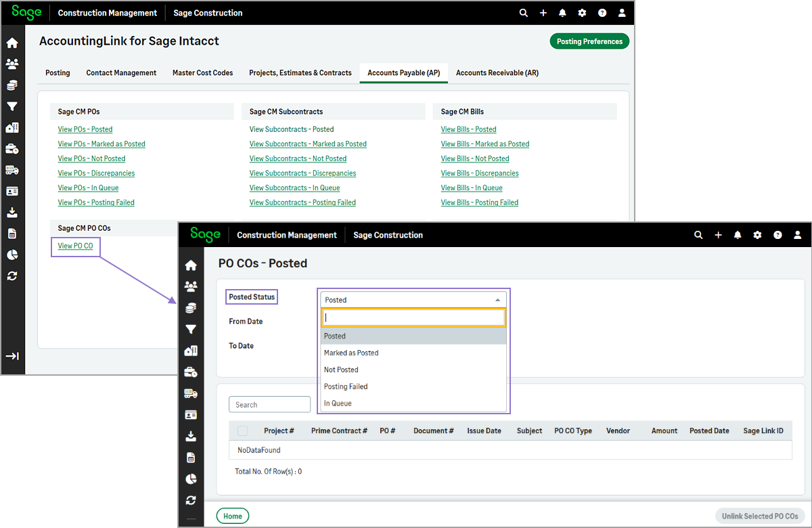Image resolution: width=812 pixels, height=528 pixels.
Task: Click the download tray icon in AccountingLink sidebar
Action: pyautogui.click(x=12, y=213)
